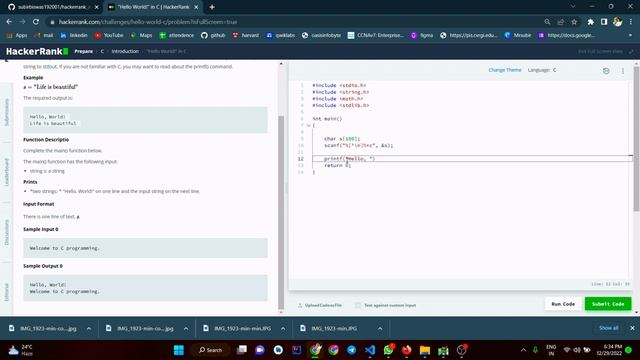Open WhatsApp from the taskbar

pyautogui.click(x=388, y=350)
